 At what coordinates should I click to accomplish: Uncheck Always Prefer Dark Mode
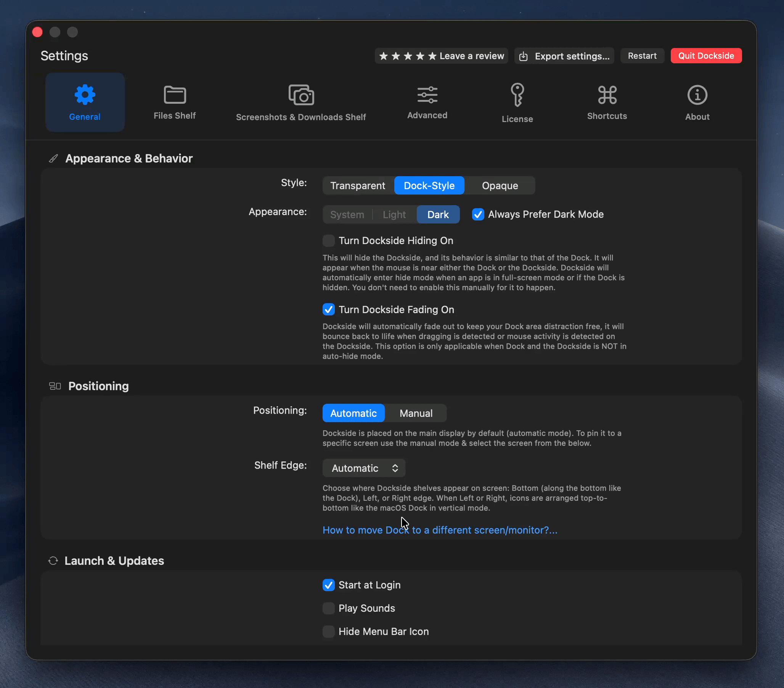[477, 214]
